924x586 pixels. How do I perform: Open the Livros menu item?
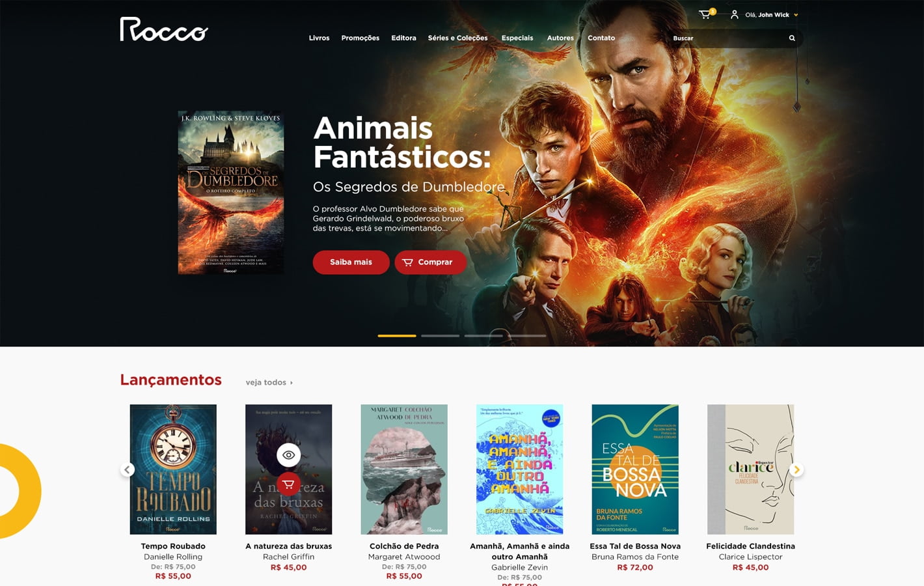tap(319, 38)
